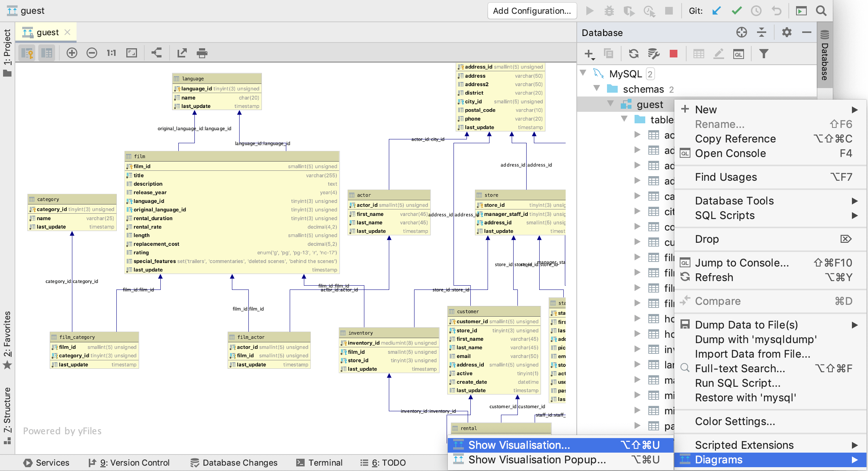Click the collapse panel minus button in Database
This screenshot has height=471, width=868.
click(806, 33)
